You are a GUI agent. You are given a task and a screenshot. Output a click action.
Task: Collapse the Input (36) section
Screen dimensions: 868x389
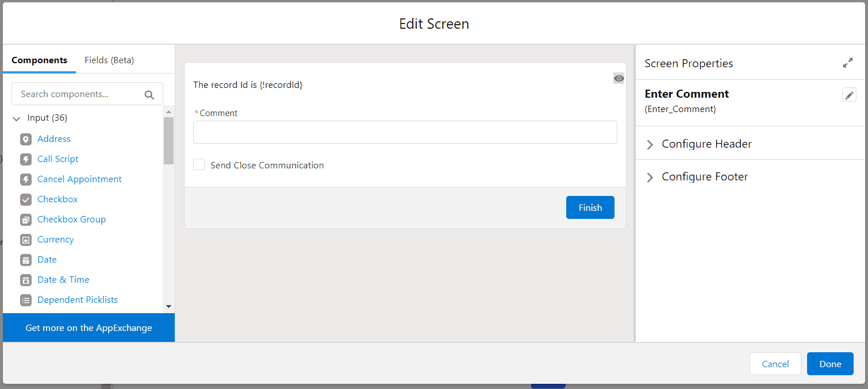point(16,118)
